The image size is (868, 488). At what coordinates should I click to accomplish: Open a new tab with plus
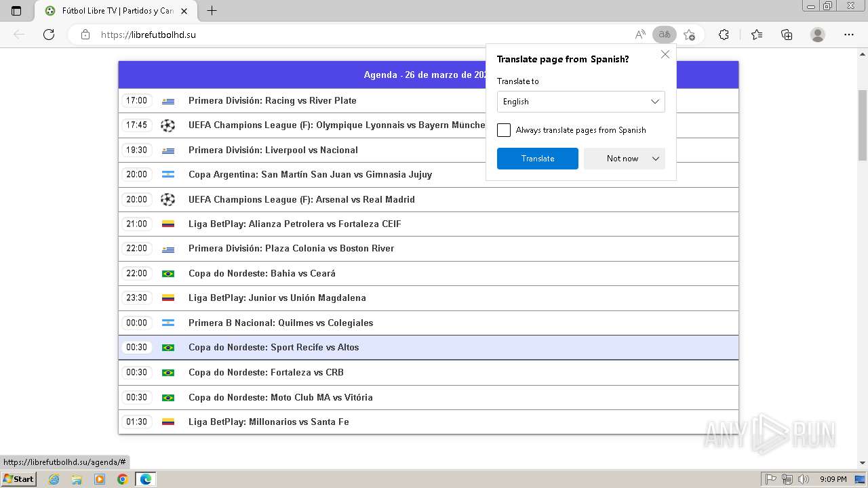(212, 11)
